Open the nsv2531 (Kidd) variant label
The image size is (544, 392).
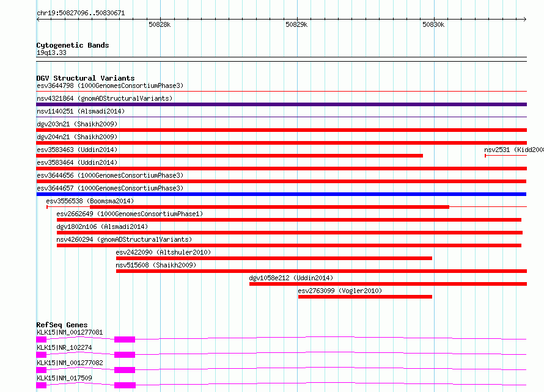tap(514, 150)
